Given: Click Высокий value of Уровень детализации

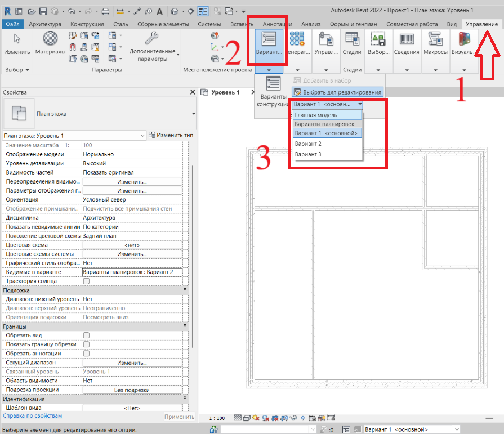Looking at the screenshot, I should [132, 163].
